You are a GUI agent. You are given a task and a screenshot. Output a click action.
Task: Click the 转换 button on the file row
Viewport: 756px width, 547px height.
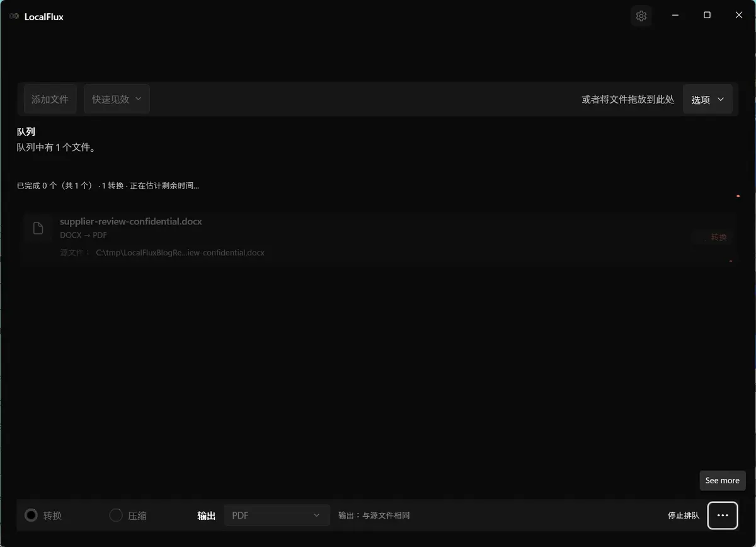pos(714,237)
